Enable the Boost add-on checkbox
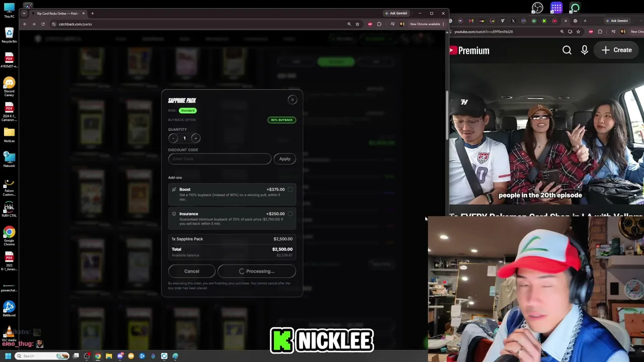The image size is (644, 362). click(290, 190)
